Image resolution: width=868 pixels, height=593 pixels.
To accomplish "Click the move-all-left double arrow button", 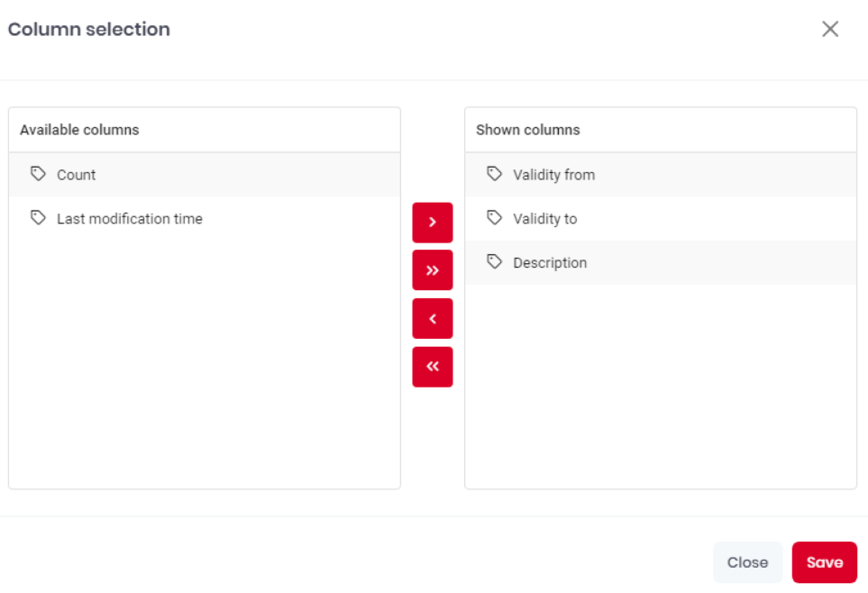I will 433,367.
